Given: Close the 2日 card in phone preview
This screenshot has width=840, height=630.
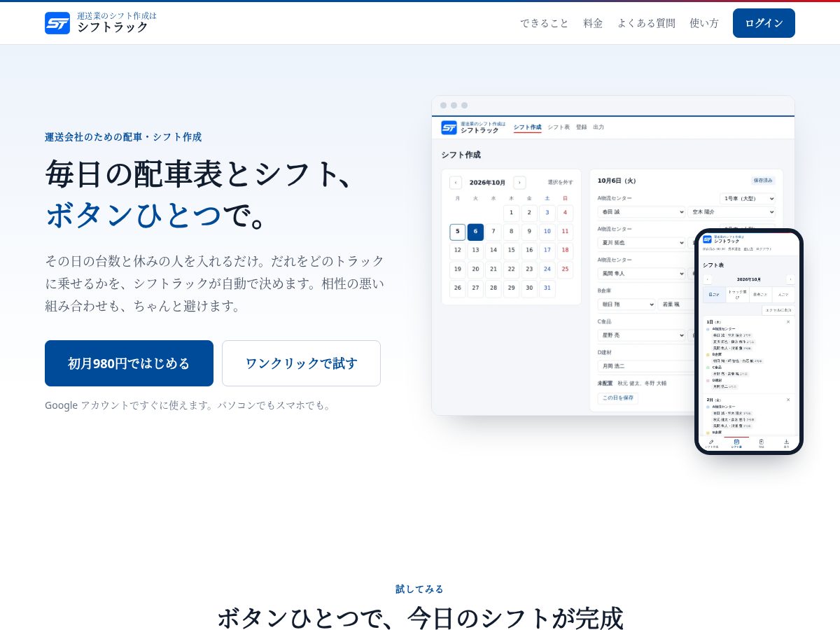Looking at the screenshot, I should pyautogui.click(x=788, y=400).
